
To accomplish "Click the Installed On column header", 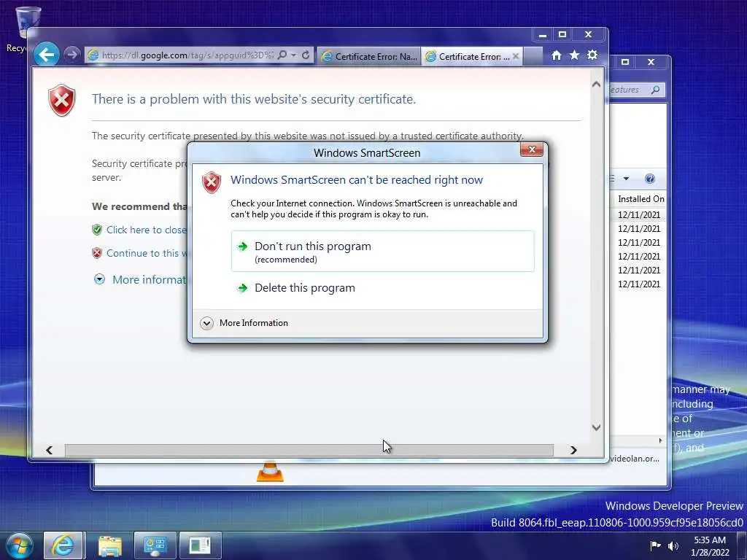I will (x=640, y=199).
